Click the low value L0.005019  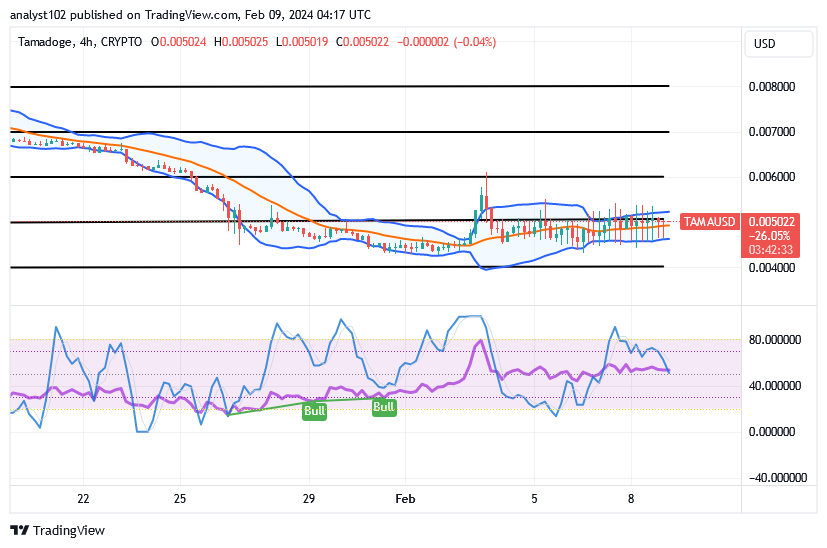coord(302,42)
